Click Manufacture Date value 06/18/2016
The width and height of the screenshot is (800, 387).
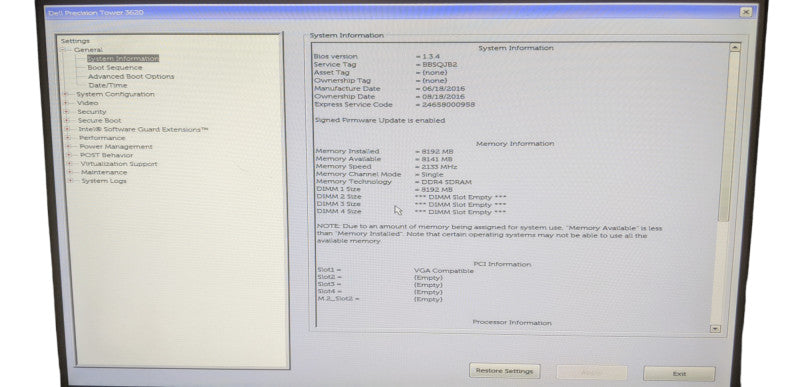pyautogui.click(x=443, y=89)
